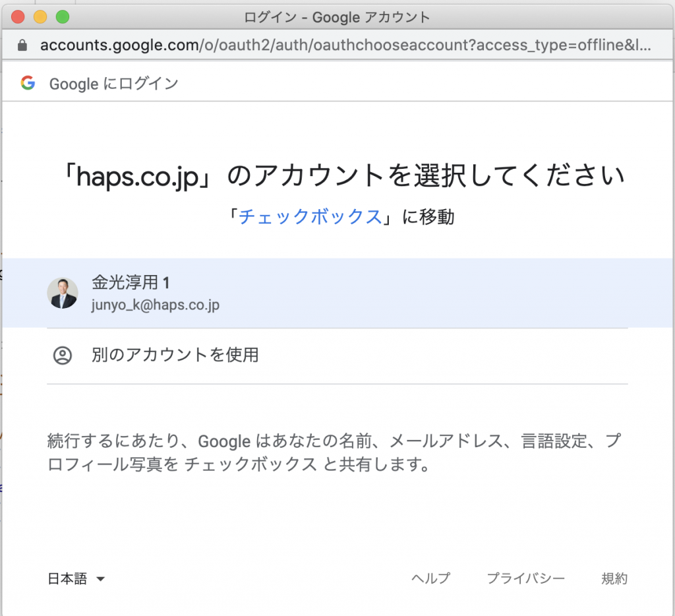Close the login window with red button
The height and width of the screenshot is (616, 675).
[18, 16]
